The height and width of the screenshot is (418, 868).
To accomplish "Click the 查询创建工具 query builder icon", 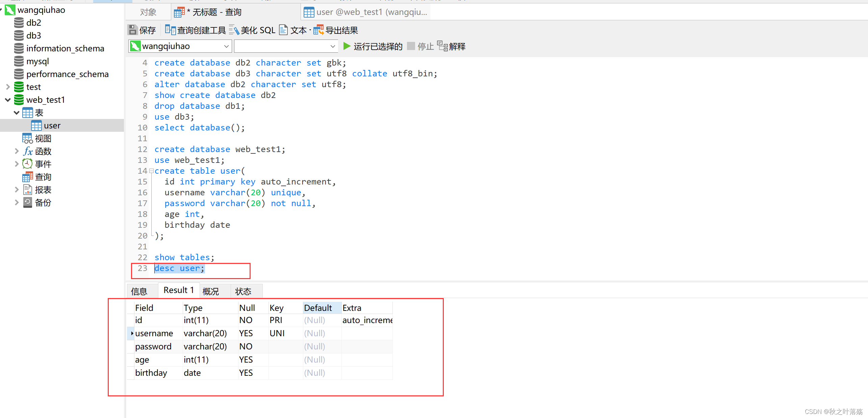I will click(x=170, y=30).
